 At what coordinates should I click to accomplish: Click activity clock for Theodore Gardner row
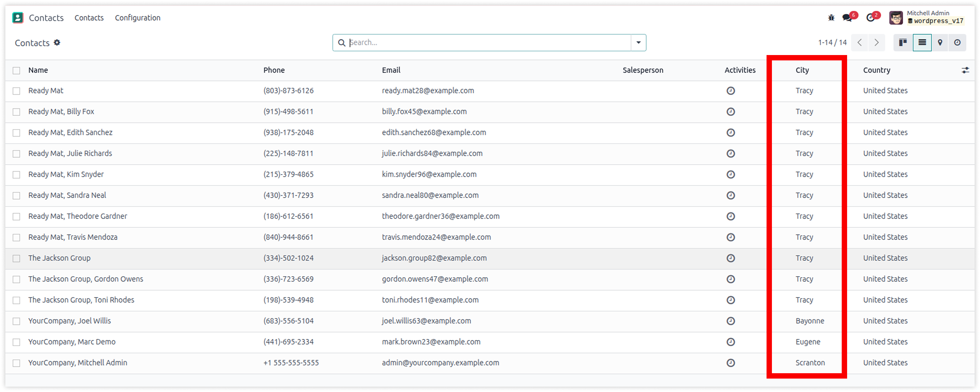coord(731,216)
